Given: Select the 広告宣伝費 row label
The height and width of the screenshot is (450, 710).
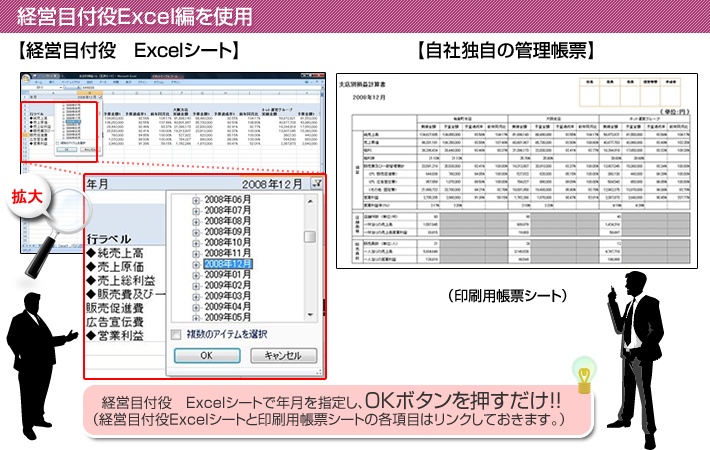Looking at the screenshot, I should 115,322.
